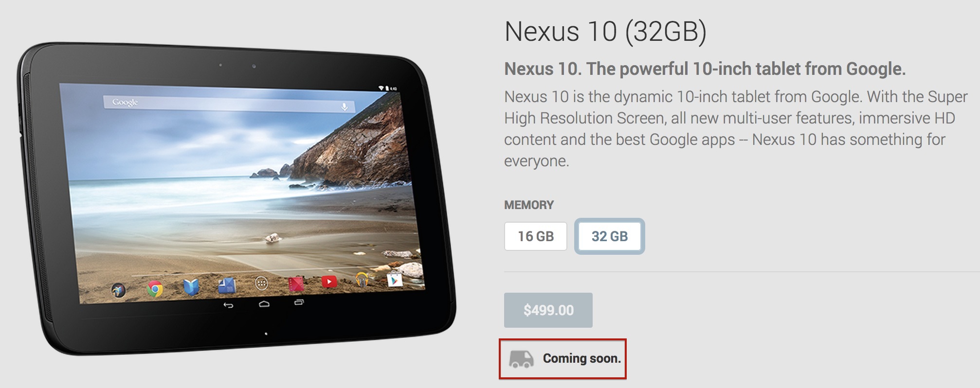Select the 16 GB memory option

coord(536,236)
